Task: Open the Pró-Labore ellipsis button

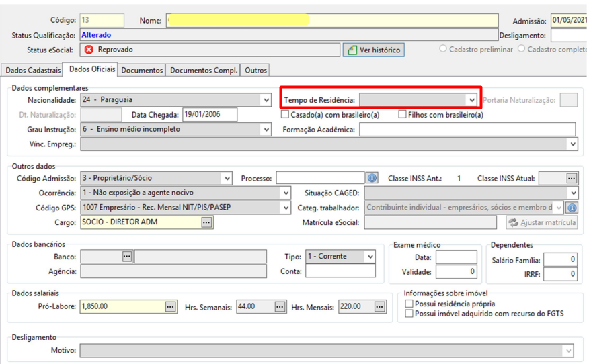Action: (x=170, y=307)
